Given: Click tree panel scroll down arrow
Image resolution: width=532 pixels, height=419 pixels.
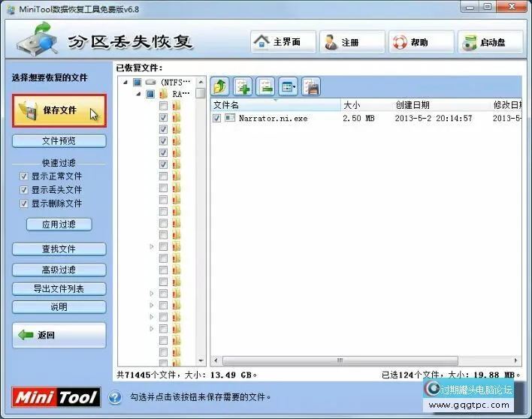Looking at the screenshot, I should tap(201, 360).
